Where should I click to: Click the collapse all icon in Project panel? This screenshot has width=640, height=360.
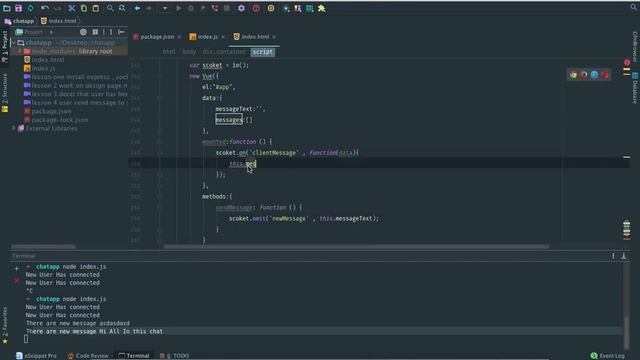pos(95,32)
